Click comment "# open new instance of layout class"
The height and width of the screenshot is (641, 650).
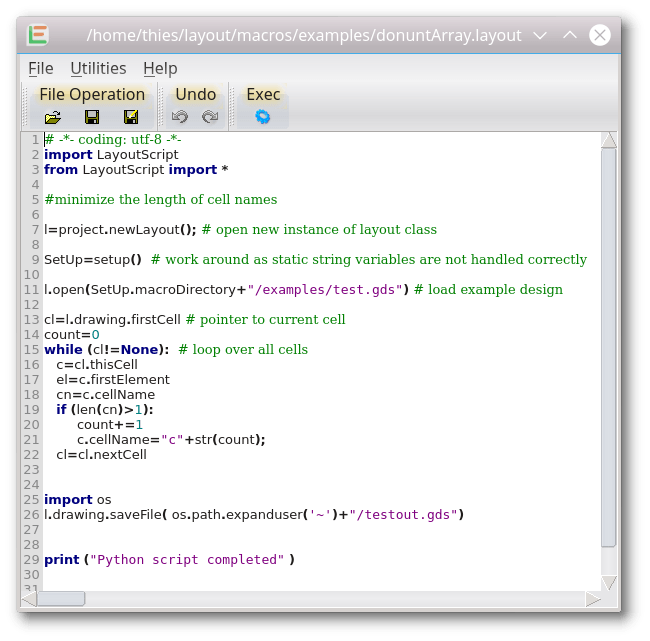[319, 230]
